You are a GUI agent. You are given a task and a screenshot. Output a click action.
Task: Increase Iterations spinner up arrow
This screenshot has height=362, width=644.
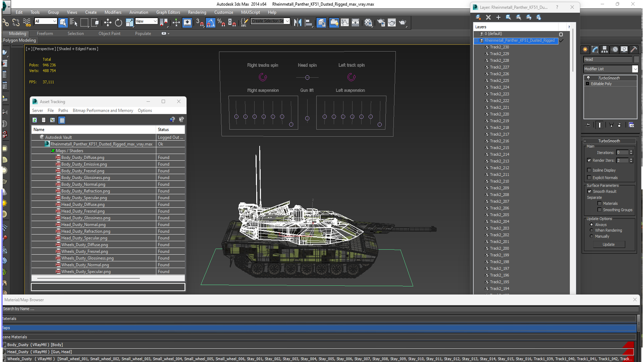[x=631, y=151]
